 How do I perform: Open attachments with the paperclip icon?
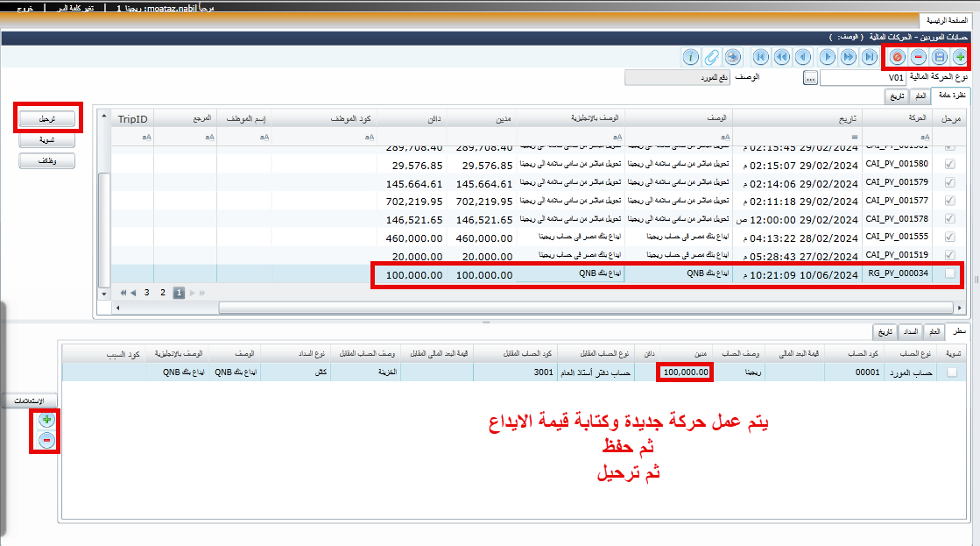click(x=712, y=57)
